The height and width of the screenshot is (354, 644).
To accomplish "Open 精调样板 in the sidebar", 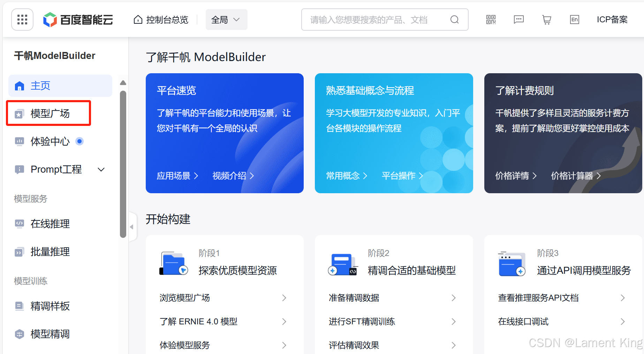I will click(60, 306).
